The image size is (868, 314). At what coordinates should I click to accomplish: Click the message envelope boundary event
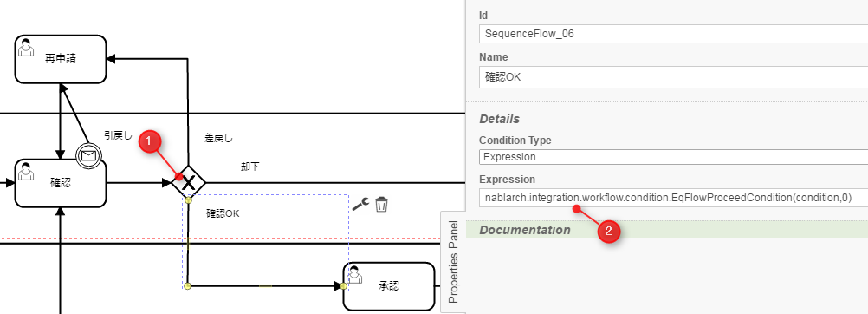[88, 155]
